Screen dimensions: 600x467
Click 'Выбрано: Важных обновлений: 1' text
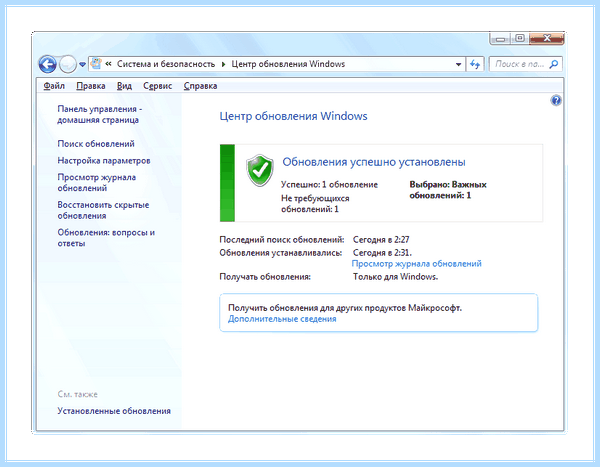coord(448,190)
